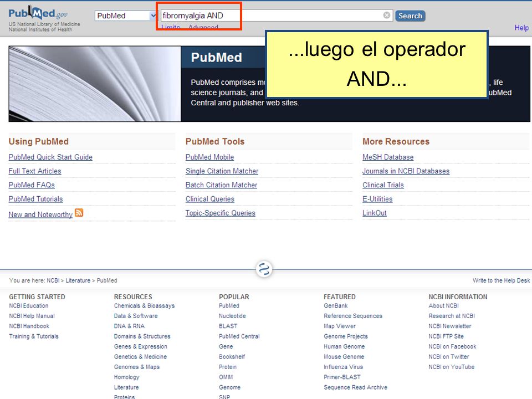Click the open book banner image
532x399 pixels.
click(x=95, y=84)
